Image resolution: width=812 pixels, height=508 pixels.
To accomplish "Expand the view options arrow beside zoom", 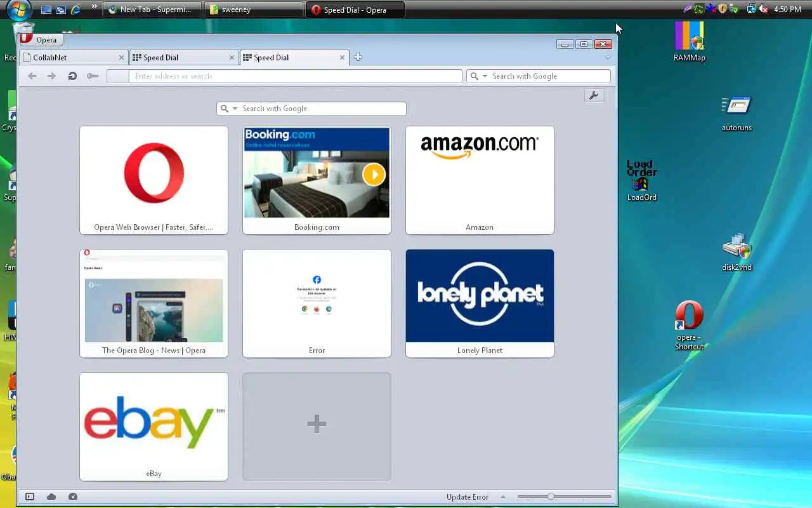I will tap(503, 497).
